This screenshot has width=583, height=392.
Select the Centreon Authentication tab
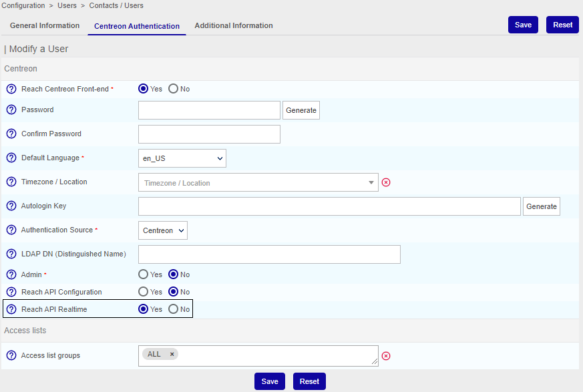point(137,26)
